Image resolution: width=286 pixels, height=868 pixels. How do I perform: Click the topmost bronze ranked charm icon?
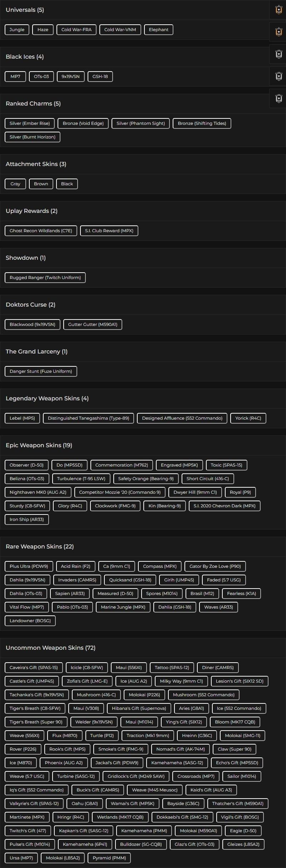click(x=278, y=10)
